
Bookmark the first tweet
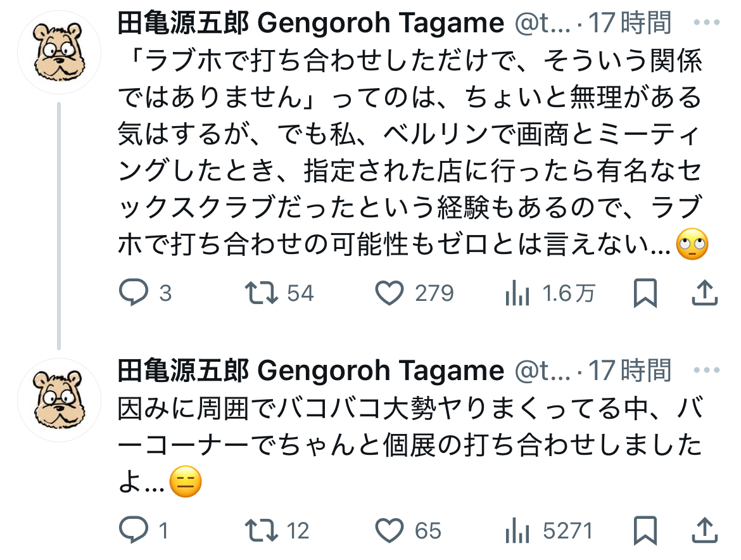tap(645, 293)
